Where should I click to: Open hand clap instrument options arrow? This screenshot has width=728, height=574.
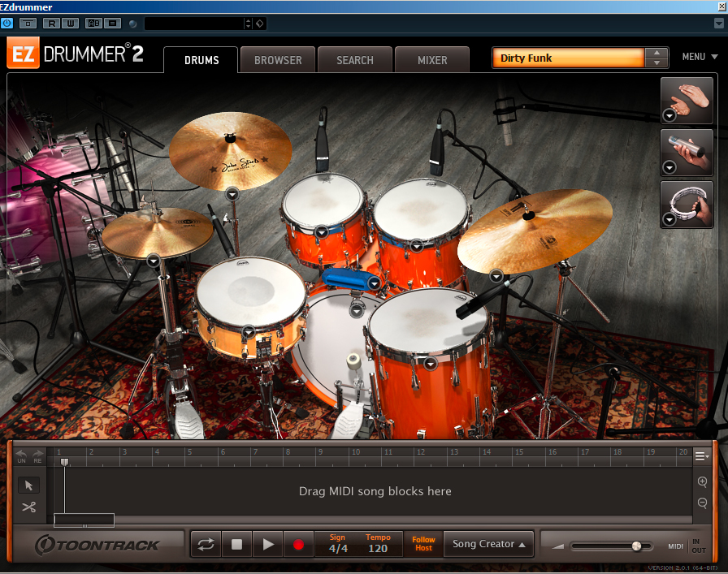669,115
